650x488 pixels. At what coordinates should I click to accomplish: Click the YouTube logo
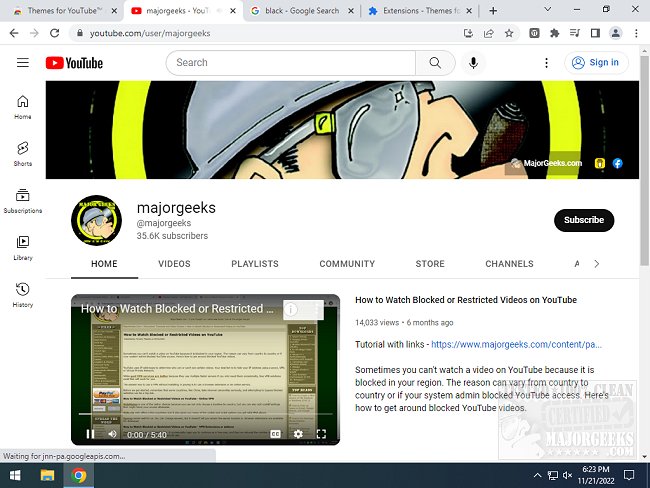(x=74, y=63)
